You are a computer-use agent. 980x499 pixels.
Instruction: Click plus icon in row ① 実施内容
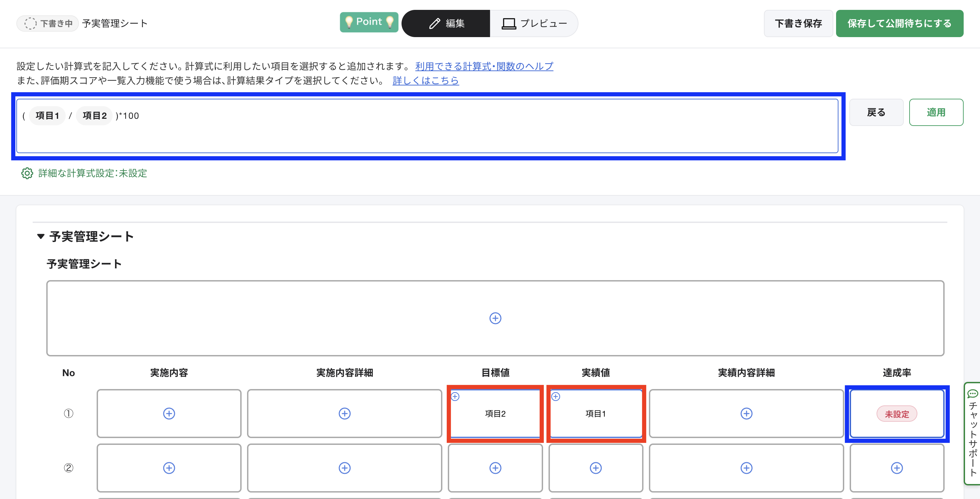click(169, 413)
